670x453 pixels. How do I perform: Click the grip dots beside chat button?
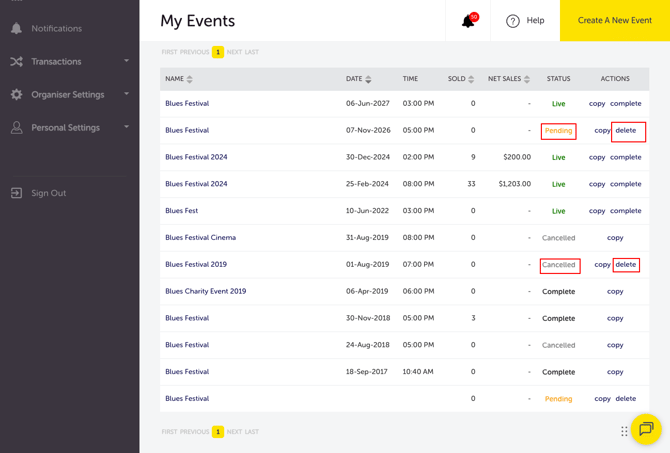(624, 431)
